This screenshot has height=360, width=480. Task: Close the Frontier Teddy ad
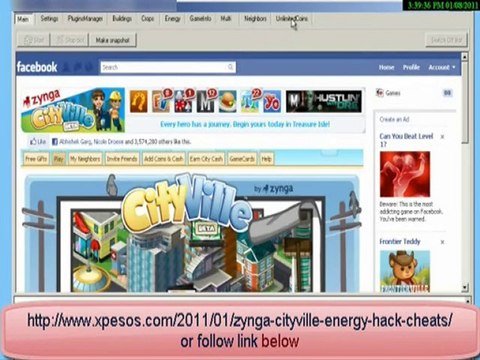[x=442, y=242]
